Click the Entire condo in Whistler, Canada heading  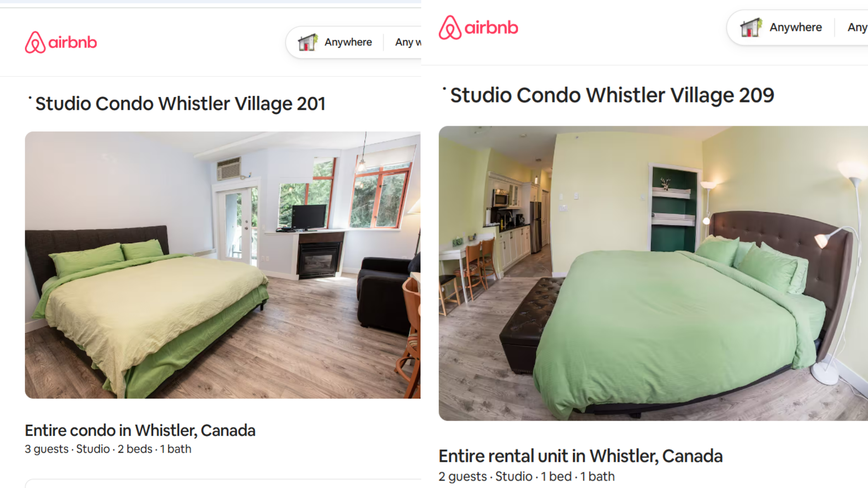(140, 431)
